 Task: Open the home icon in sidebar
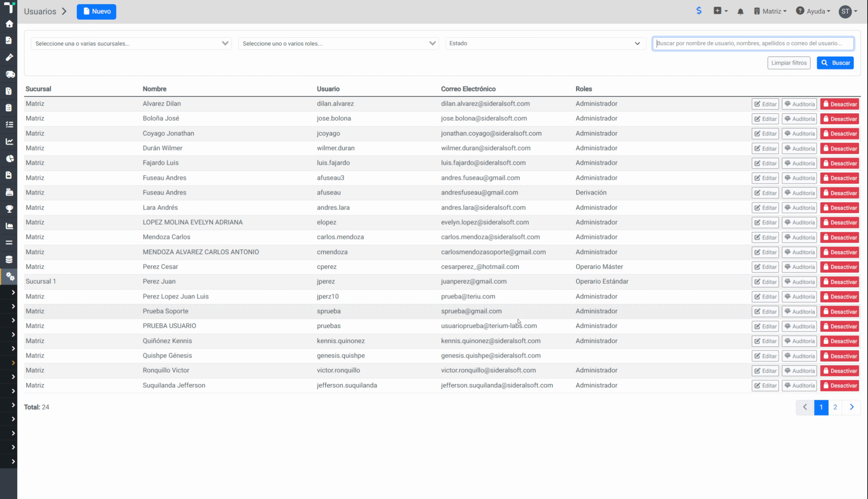(x=9, y=24)
